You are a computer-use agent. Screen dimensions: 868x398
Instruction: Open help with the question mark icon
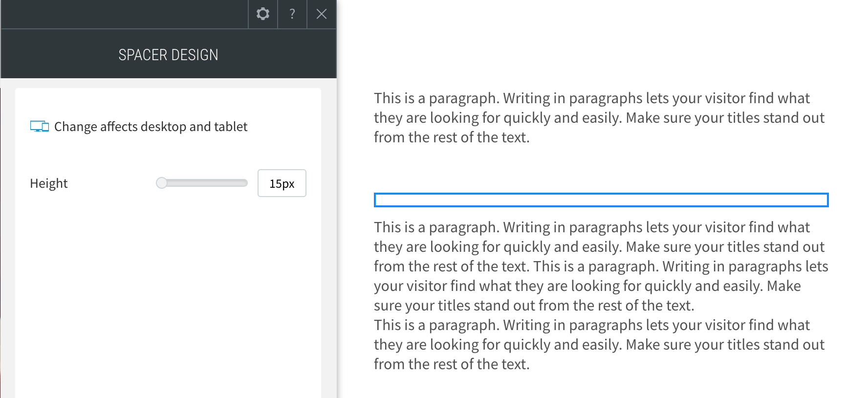292,14
